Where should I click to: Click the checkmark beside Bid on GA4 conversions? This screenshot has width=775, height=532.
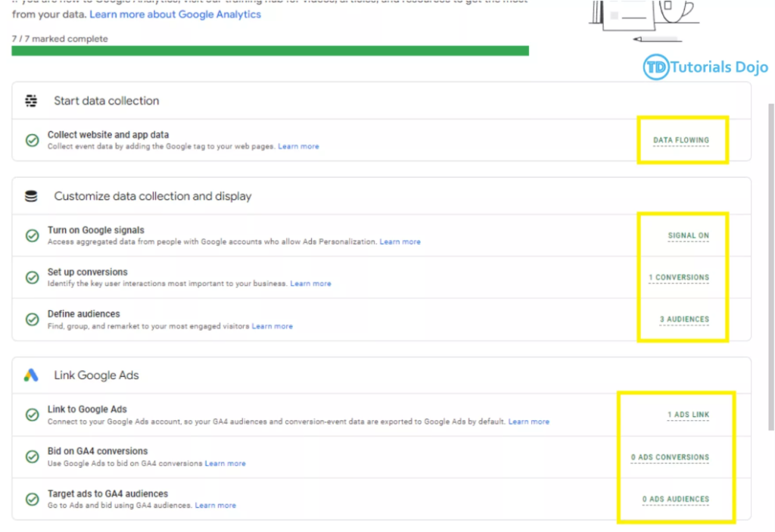click(32, 456)
